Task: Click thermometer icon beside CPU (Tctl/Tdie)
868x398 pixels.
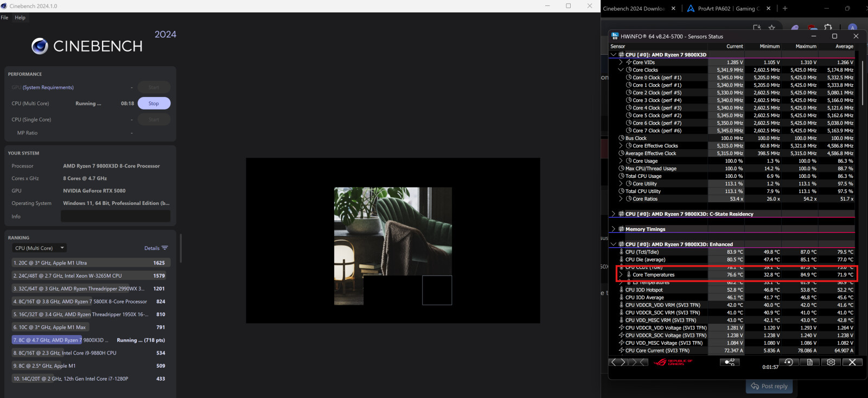Action: point(621,252)
